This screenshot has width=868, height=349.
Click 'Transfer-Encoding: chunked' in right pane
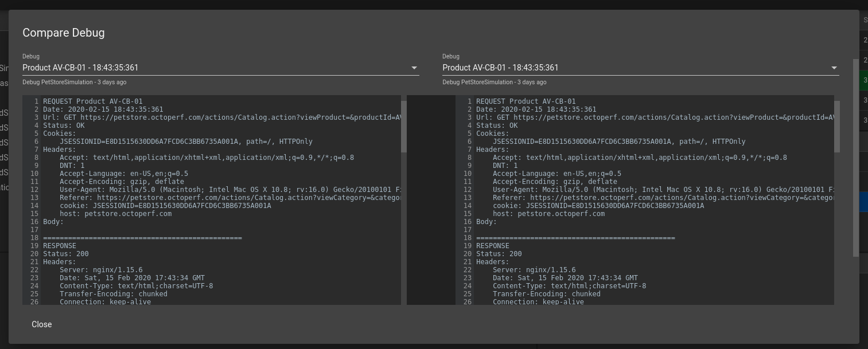[x=547, y=294]
